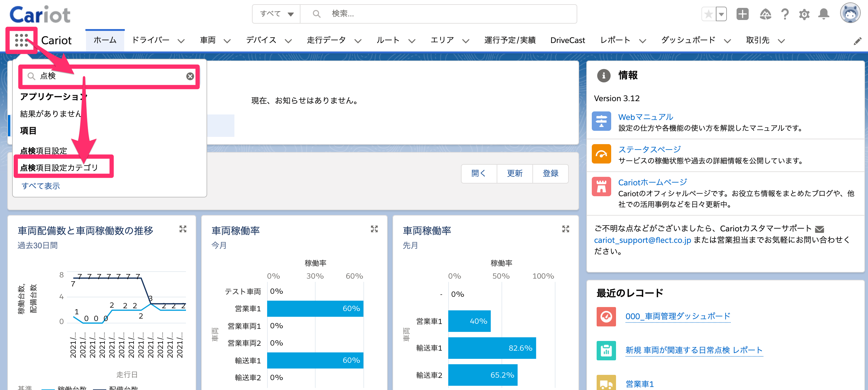Open the 運行予定/実績 tab

click(x=510, y=40)
